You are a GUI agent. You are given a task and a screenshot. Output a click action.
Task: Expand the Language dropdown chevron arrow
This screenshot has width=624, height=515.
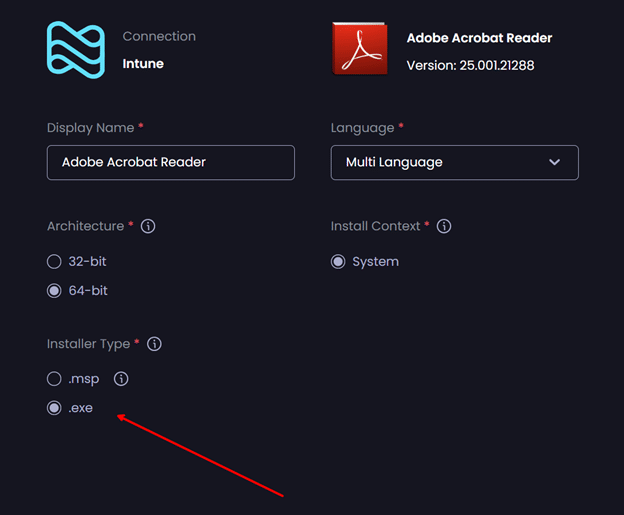(x=555, y=162)
